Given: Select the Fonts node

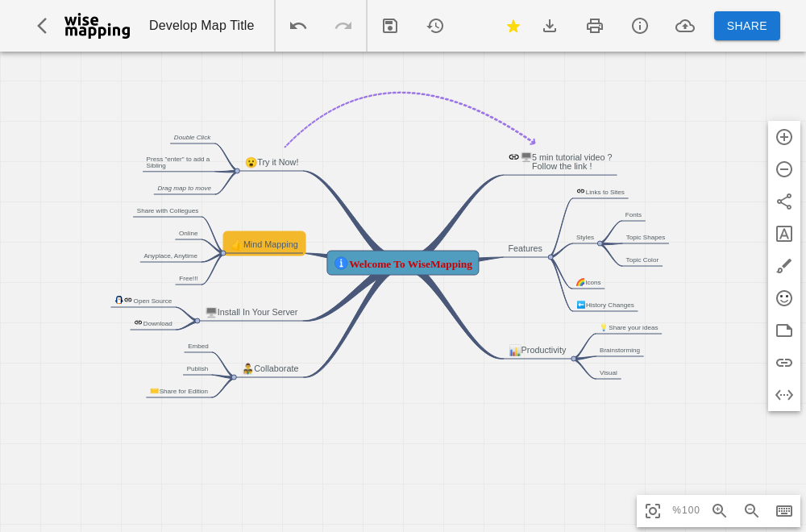Looking at the screenshot, I should tap(634, 215).
